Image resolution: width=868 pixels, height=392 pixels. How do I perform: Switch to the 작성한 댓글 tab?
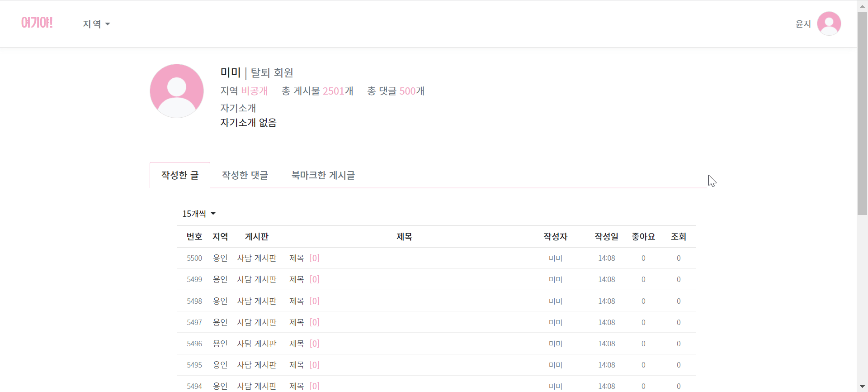click(245, 175)
